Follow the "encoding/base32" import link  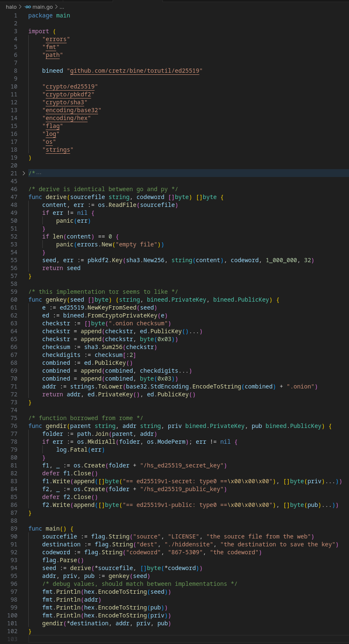point(72,110)
